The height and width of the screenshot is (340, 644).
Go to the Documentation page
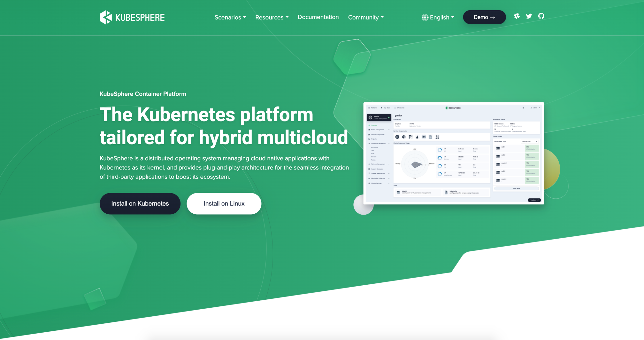318,17
